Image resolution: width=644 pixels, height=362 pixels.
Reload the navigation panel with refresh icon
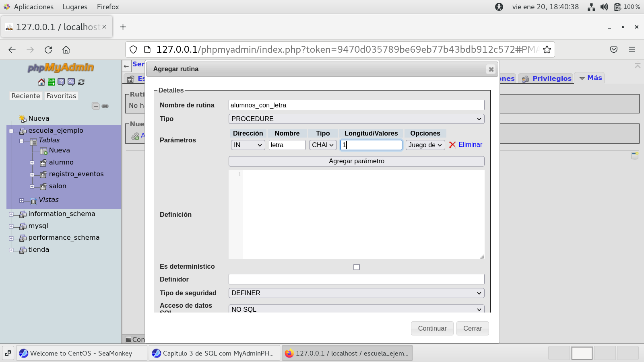(81, 82)
